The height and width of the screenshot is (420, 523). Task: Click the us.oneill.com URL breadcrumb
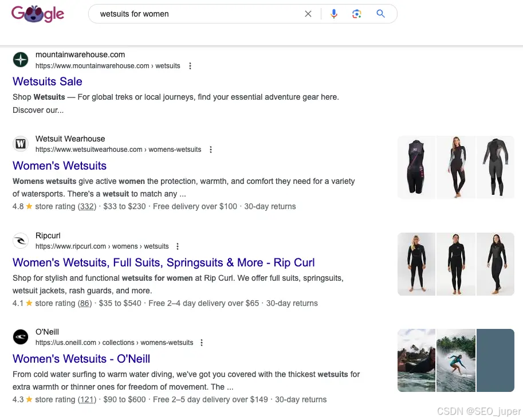(115, 343)
